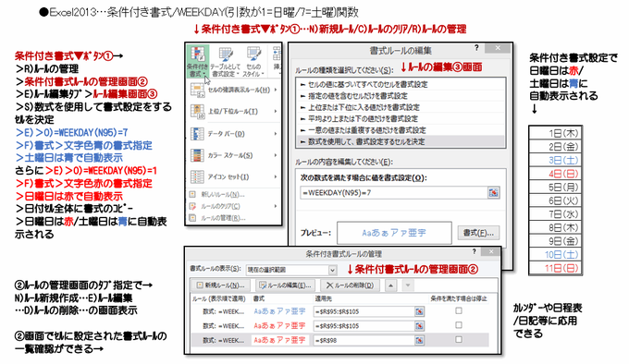Image resolution: width=629 pixels, height=364 pixels.
Task: Click the 新規ルール(N)... button
Action: 220,285
